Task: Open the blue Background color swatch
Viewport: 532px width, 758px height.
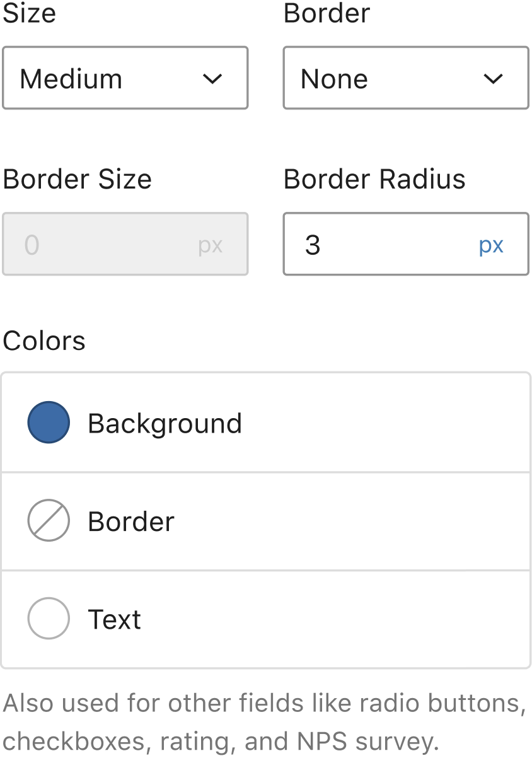Action: coord(49,423)
